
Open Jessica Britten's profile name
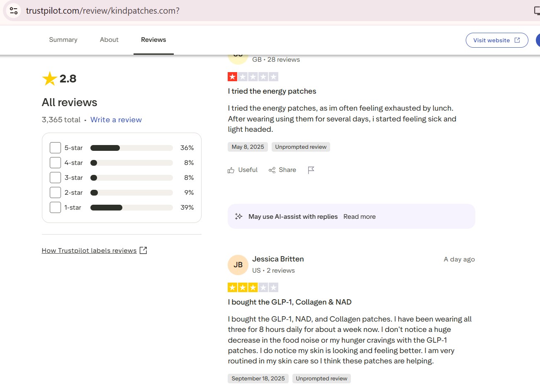pyautogui.click(x=278, y=259)
